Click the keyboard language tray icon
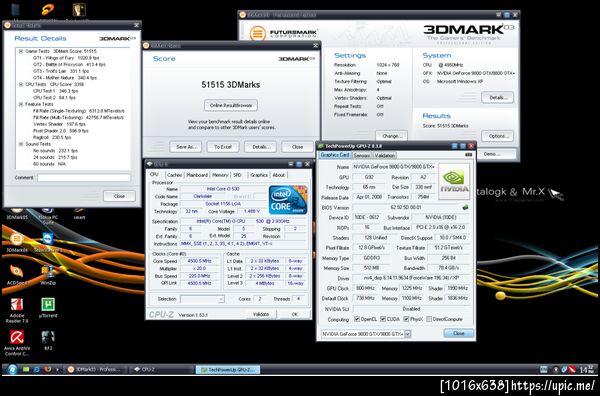600x396 pixels. [x=543, y=370]
